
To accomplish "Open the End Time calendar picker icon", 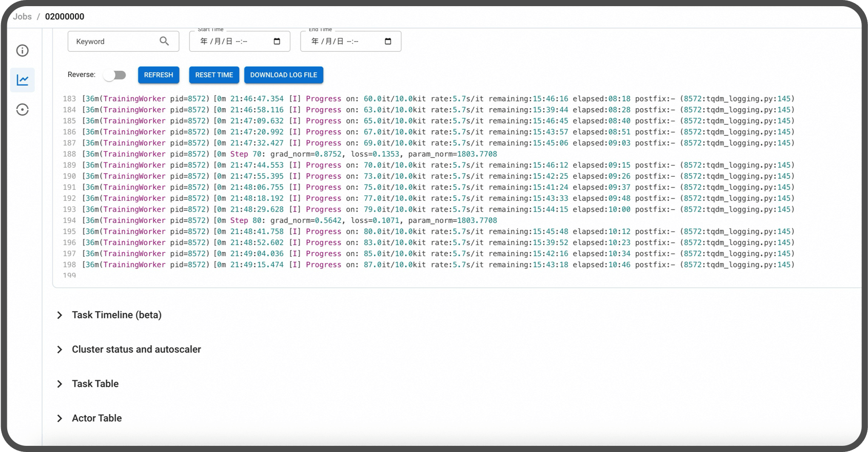I will click(388, 42).
